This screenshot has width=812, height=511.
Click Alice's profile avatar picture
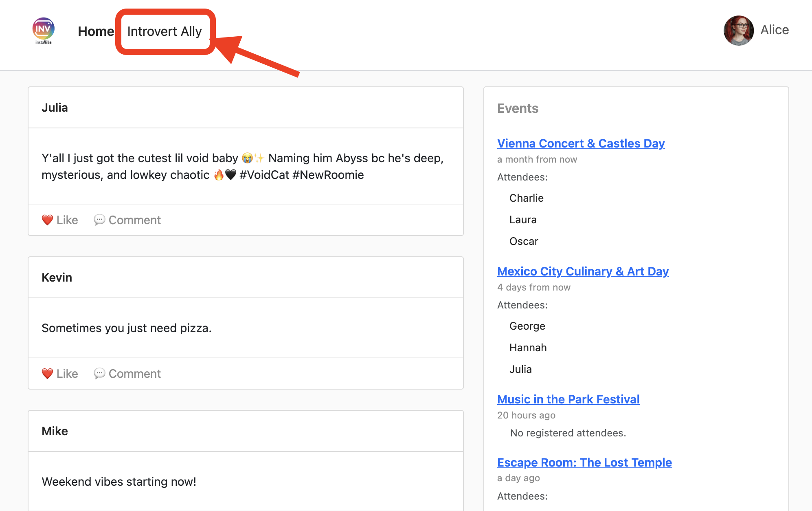pyautogui.click(x=738, y=31)
